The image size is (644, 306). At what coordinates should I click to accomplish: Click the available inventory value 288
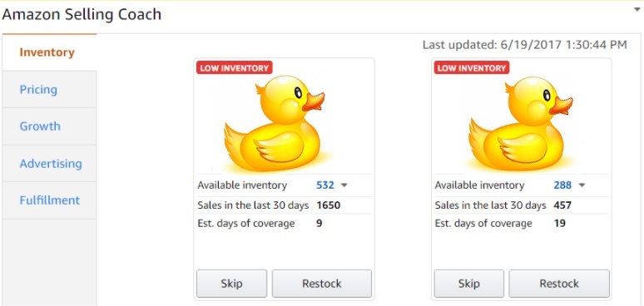pyautogui.click(x=562, y=185)
